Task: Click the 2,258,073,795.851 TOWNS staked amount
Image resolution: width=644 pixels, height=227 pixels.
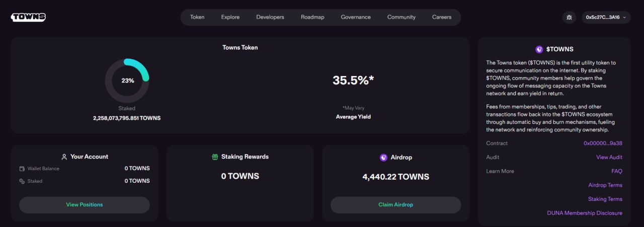Action: point(127,118)
